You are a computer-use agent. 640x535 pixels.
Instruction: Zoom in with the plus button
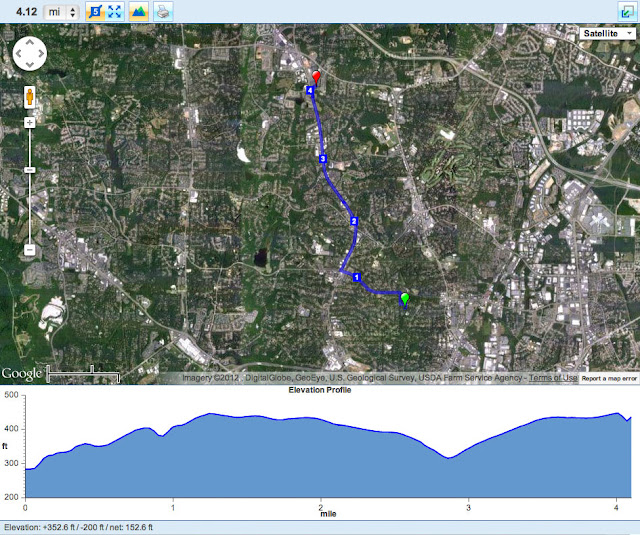point(29,122)
